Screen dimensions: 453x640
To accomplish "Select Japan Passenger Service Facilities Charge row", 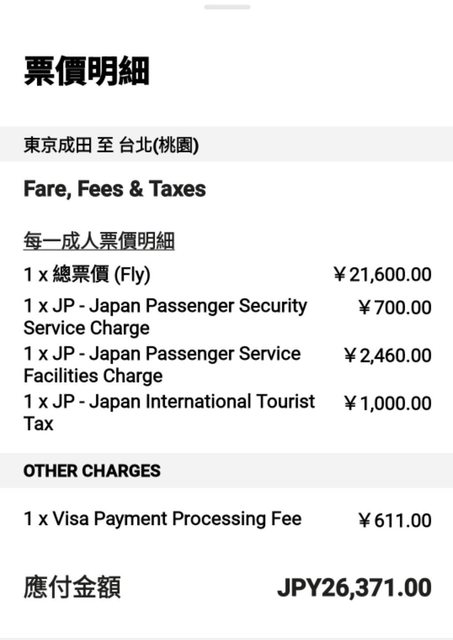I will point(227,364).
